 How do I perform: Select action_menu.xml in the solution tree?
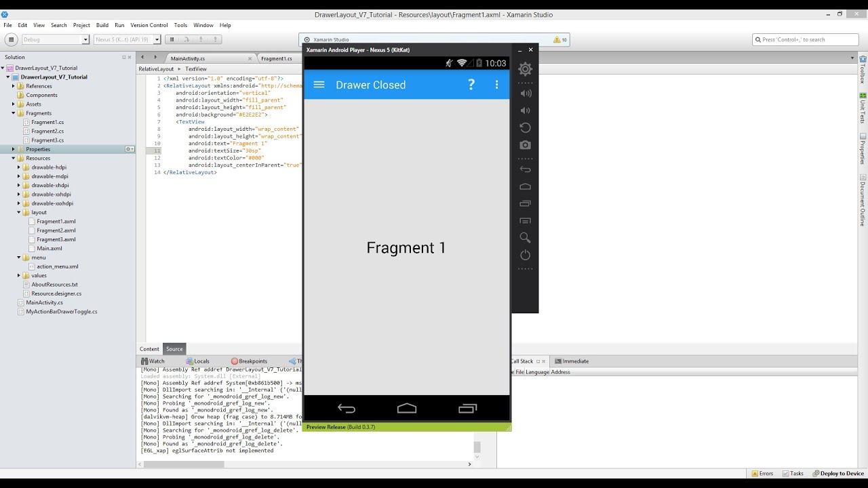click(58, 266)
